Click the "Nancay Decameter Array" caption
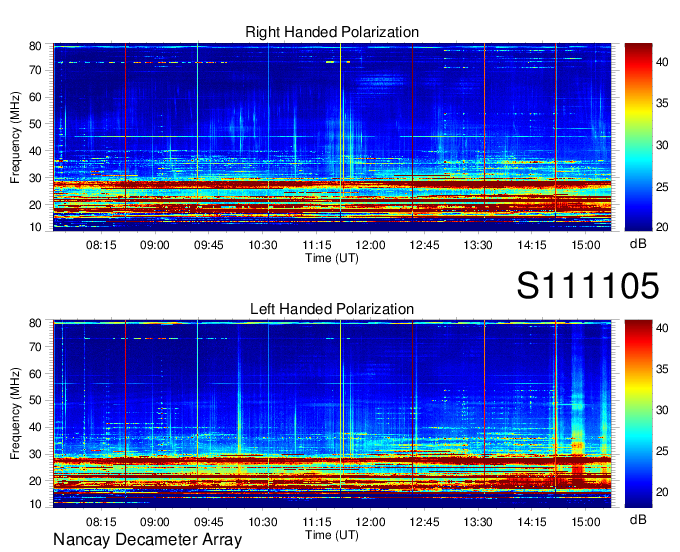The width and height of the screenshot is (680, 552). point(147,540)
